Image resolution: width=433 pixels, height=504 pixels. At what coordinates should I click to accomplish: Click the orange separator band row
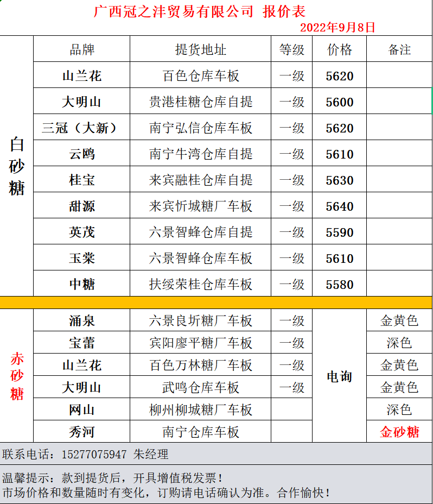click(216, 303)
